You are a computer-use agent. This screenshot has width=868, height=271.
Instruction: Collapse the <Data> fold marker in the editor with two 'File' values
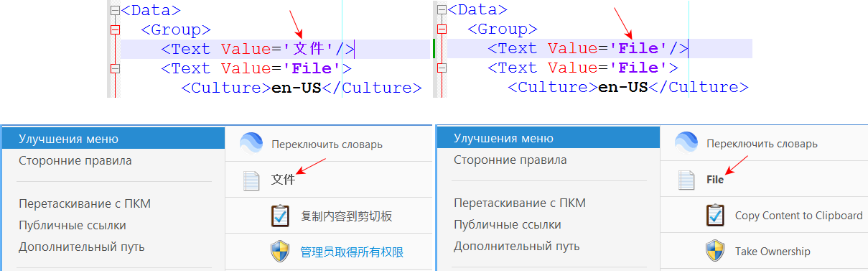441,10
